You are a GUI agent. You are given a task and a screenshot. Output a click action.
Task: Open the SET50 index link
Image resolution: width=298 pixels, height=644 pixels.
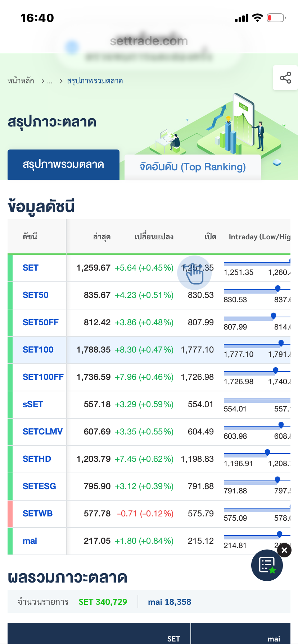pos(36,295)
